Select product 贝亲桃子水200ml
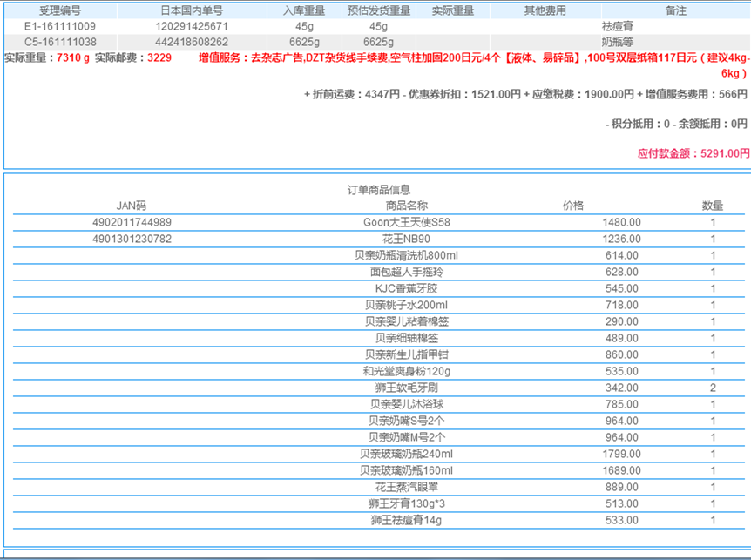The image size is (751, 560). click(407, 305)
